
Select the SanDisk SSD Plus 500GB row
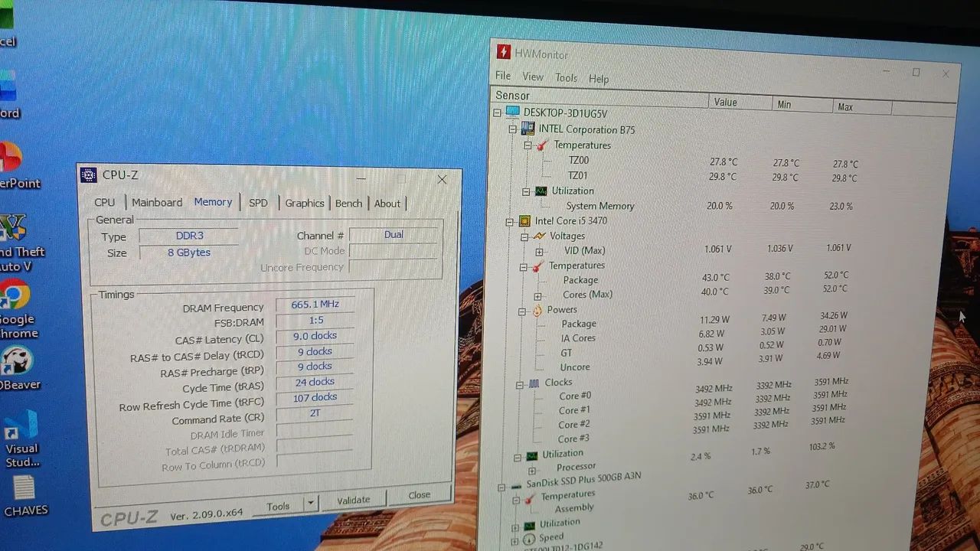(x=583, y=480)
